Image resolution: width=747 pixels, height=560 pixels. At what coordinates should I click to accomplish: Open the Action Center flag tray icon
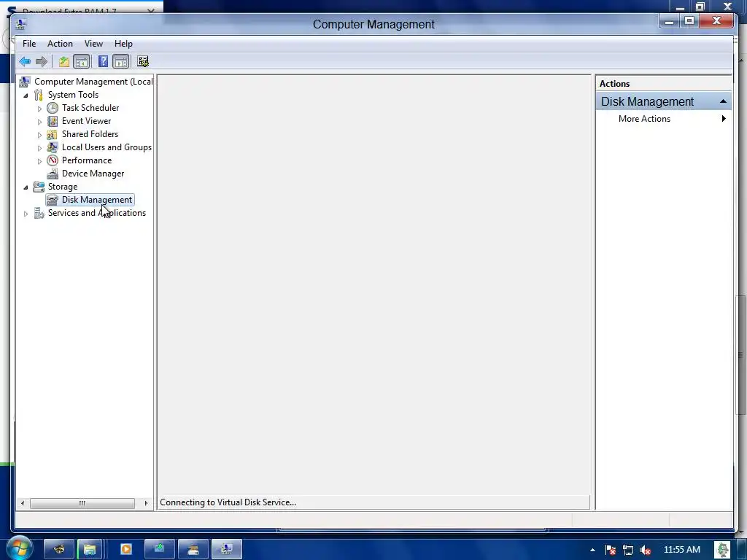pyautogui.click(x=611, y=550)
